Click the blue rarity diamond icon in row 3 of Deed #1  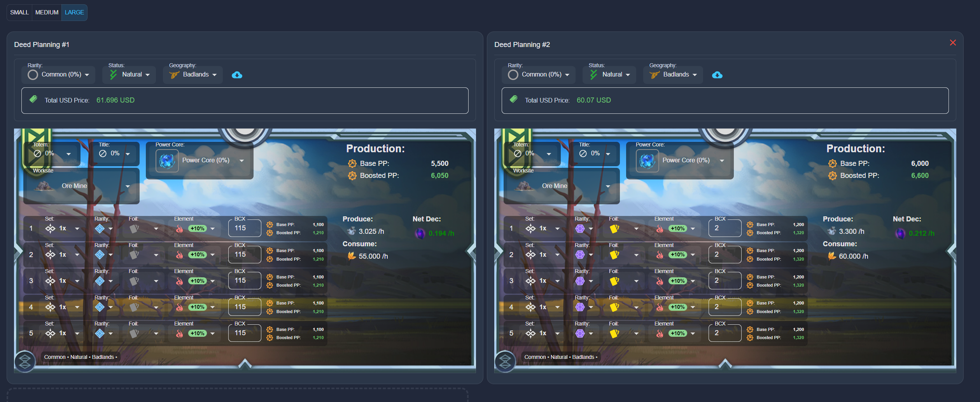[100, 281]
